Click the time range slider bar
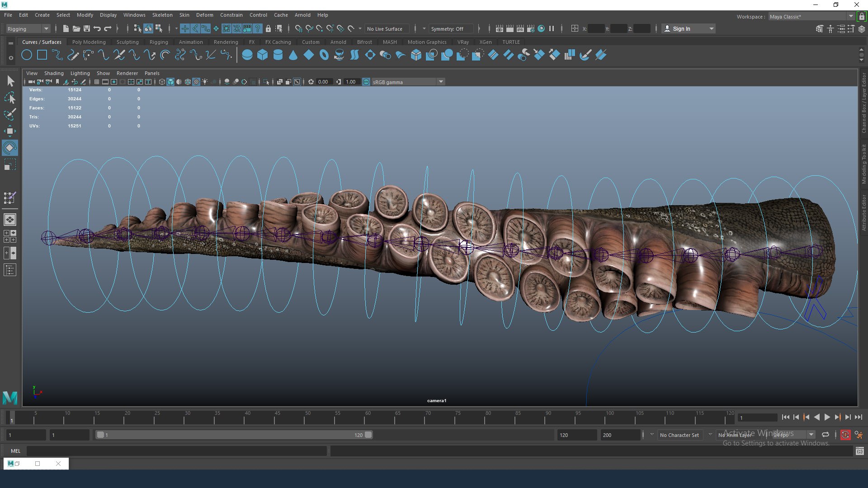 [234, 435]
